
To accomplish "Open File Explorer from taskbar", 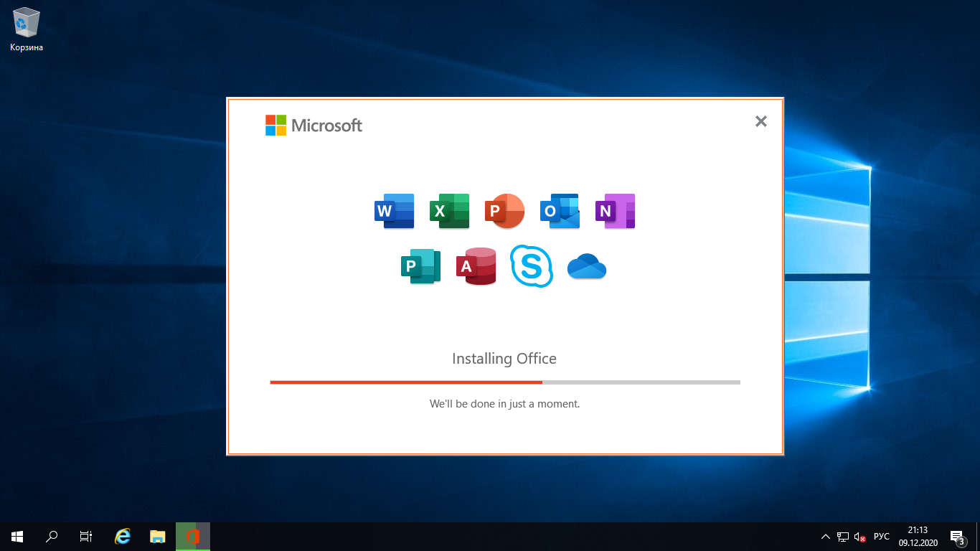I will pyautogui.click(x=158, y=536).
